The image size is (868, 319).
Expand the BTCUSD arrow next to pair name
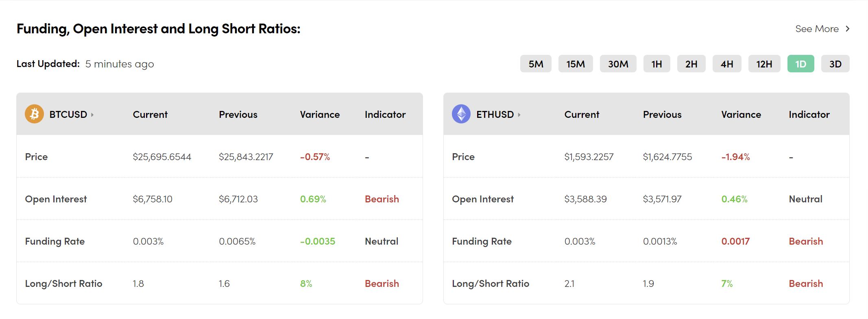[92, 115]
